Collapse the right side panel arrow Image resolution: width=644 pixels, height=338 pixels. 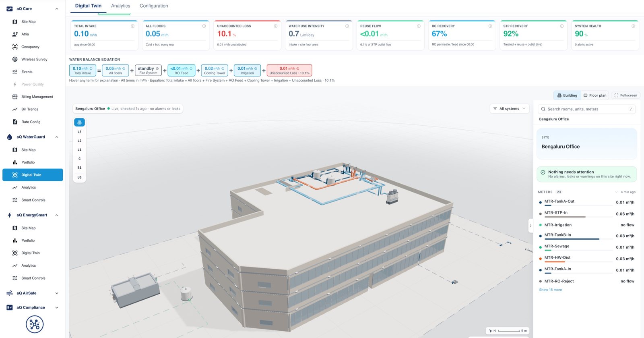[x=530, y=226]
